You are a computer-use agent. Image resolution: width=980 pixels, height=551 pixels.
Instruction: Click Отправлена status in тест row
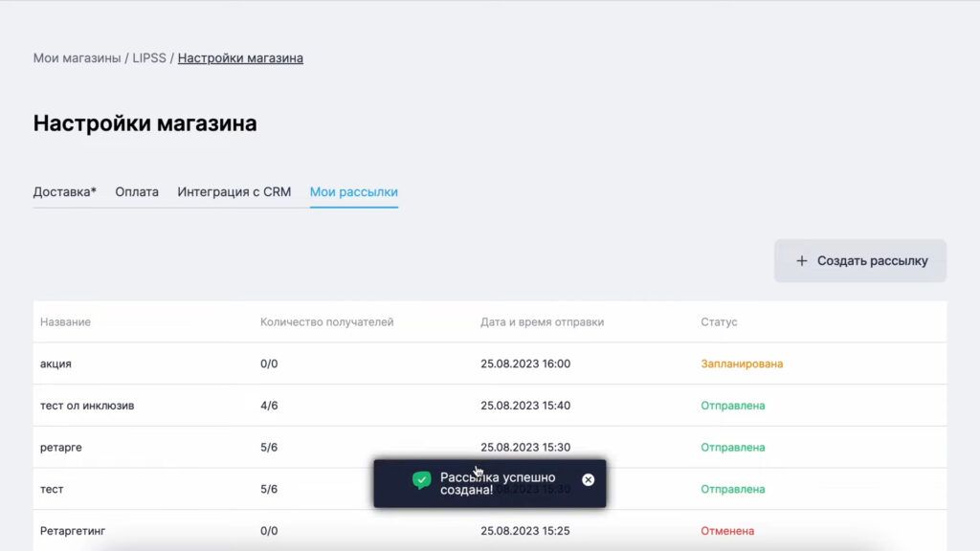coord(732,489)
